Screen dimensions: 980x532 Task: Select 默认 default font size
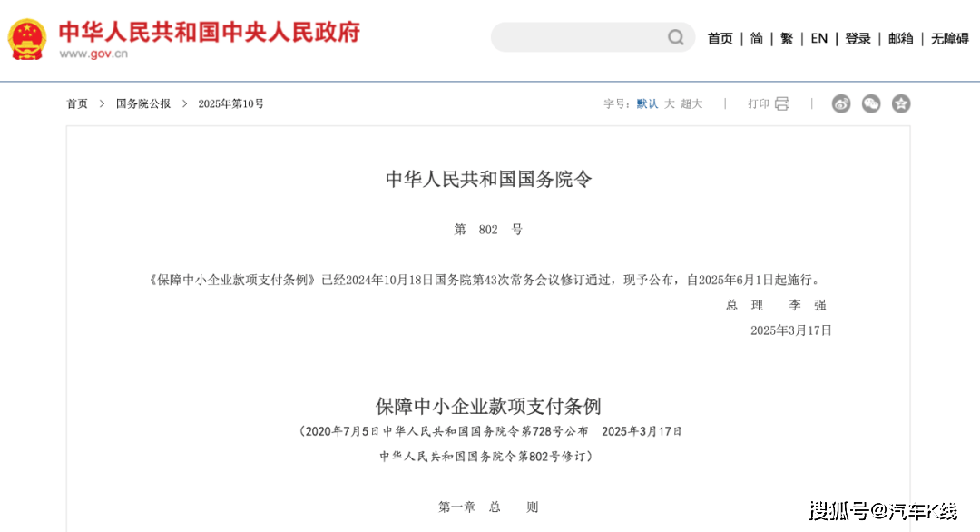(647, 103)
